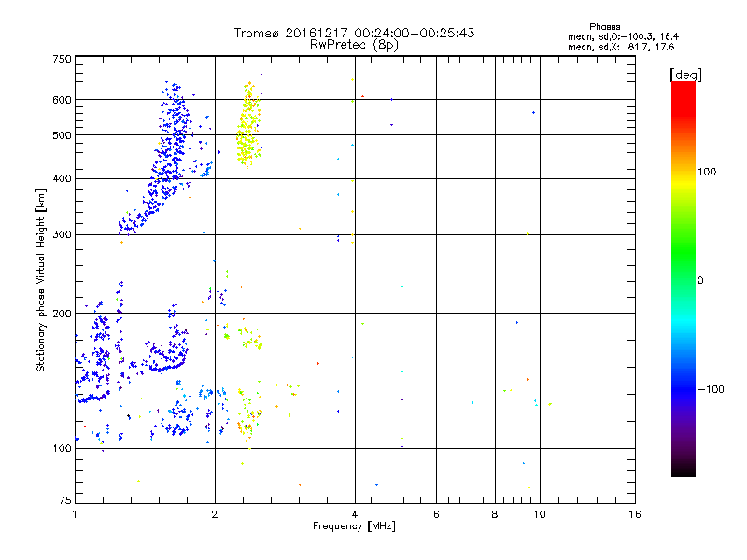
Task: Click the y-axis tick label '200'
Action: pos(62,314)
